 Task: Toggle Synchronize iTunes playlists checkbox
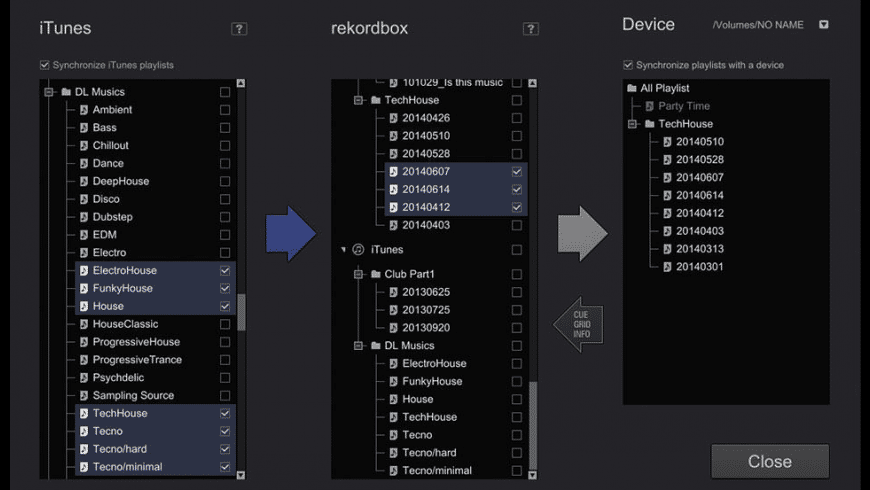coord(44,65)
